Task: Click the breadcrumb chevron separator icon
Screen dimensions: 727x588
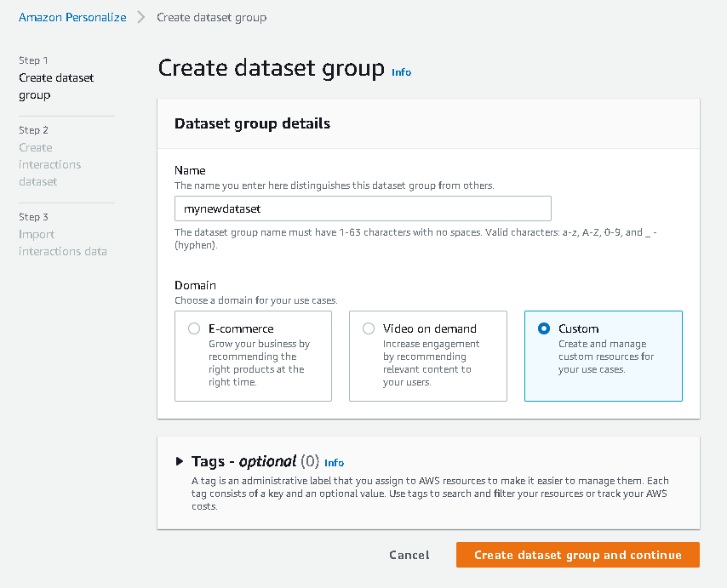Action: click(141, 17)
